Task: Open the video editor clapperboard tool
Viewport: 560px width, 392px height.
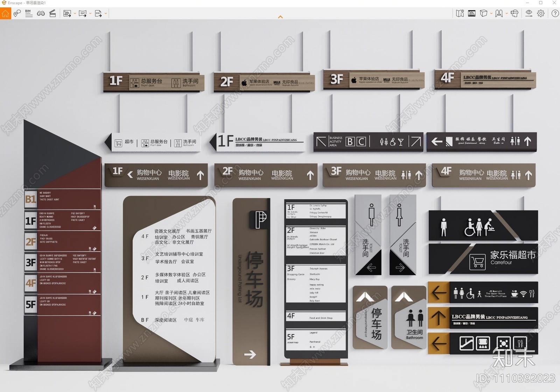Action: pyautogui.click(x=53, y=13)
